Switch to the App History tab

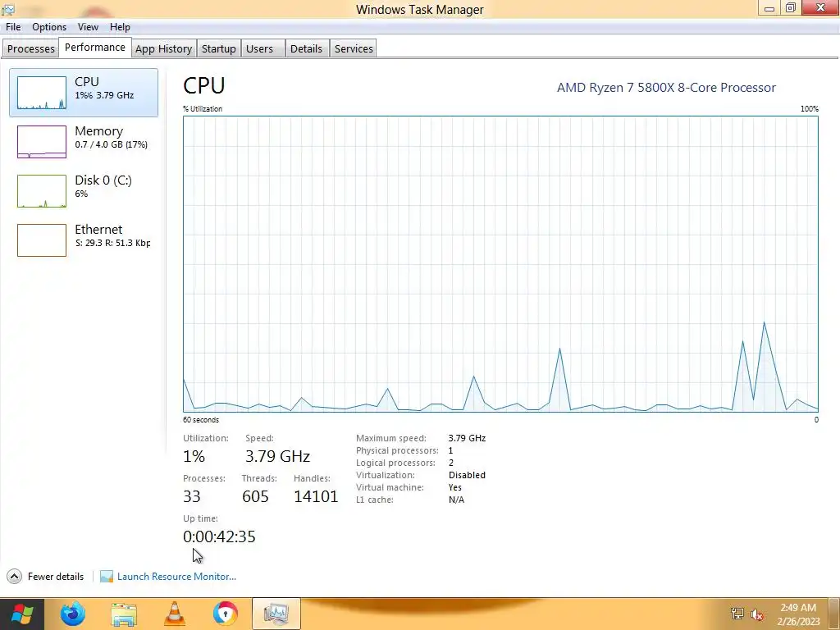click(x=163, y=48)
